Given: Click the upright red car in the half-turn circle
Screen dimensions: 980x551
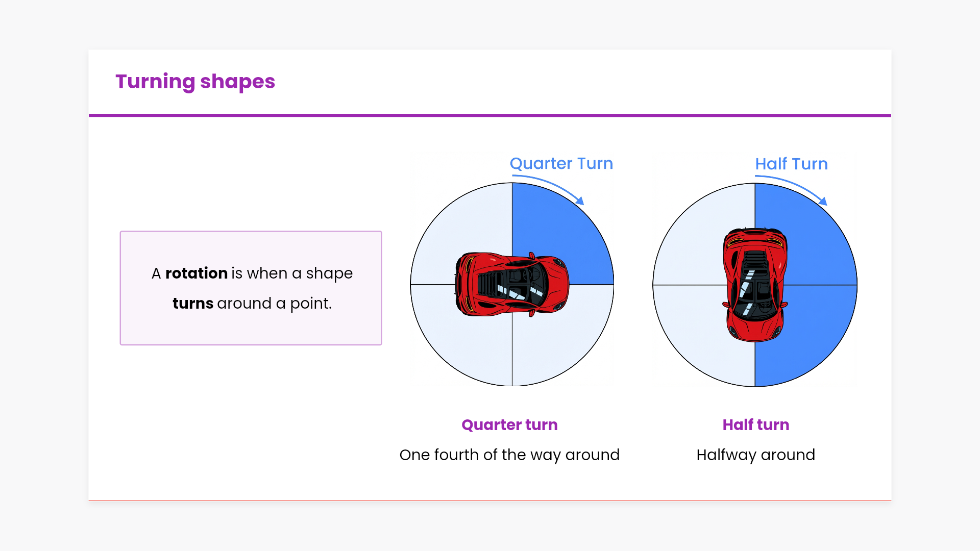Looking at the screenshot, I should [x=755, y=285].
